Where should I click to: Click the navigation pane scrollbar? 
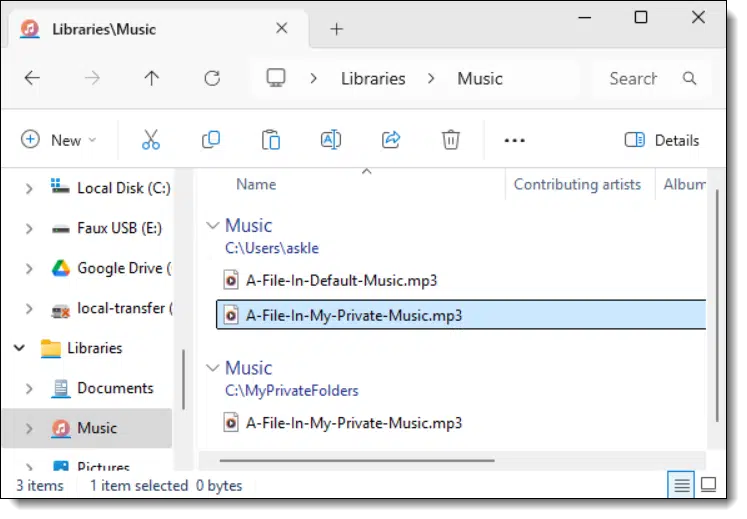tap(183, 379)
